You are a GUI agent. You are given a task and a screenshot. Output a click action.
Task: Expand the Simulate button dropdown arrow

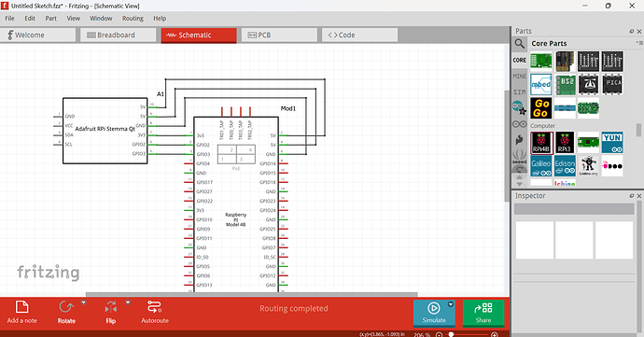pyautogui.click(x=451, y=304)
